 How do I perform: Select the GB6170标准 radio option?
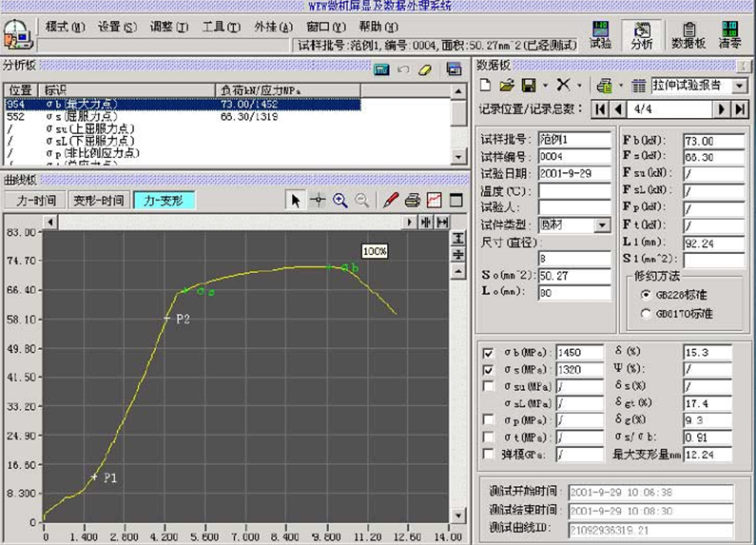tap(646, 313)
